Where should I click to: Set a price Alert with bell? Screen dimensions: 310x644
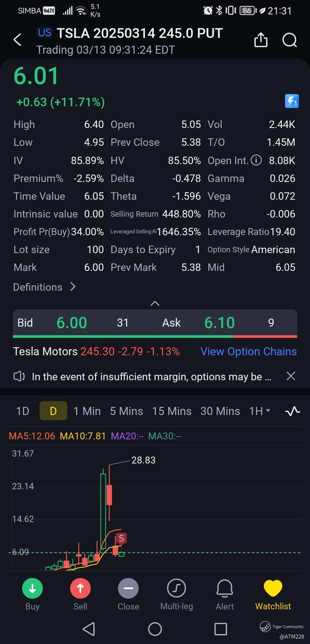(x=225, y=588)
